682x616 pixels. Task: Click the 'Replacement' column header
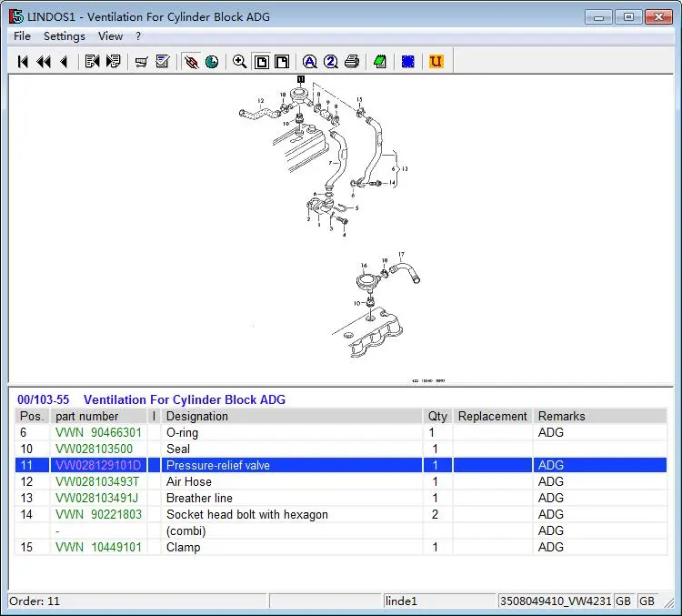coord(492,416)
